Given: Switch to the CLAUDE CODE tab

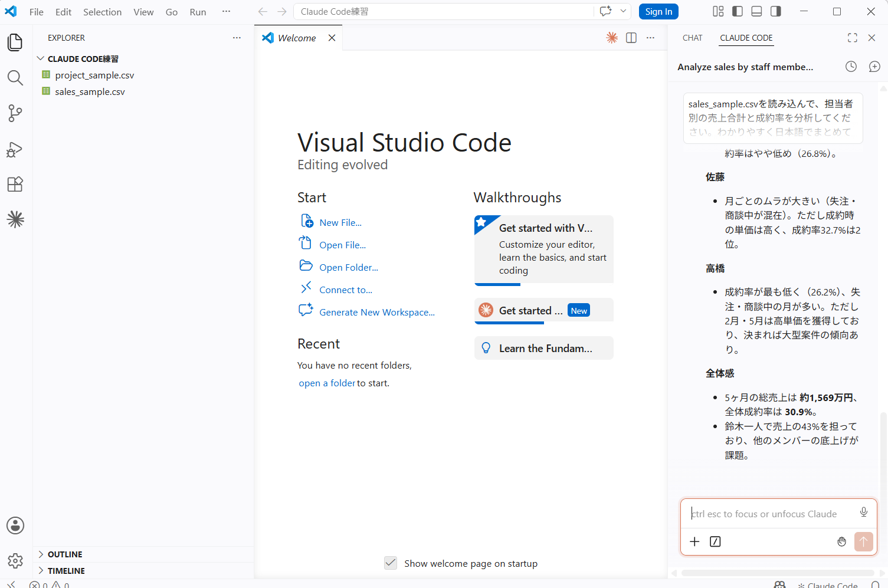Looking at the screenshot, I should 746,38.
